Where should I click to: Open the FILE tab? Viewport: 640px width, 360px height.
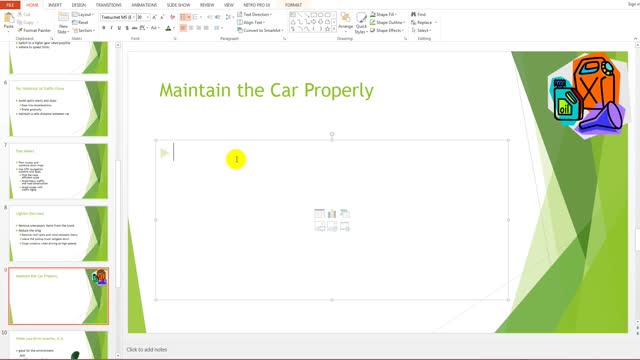[10, 5]
